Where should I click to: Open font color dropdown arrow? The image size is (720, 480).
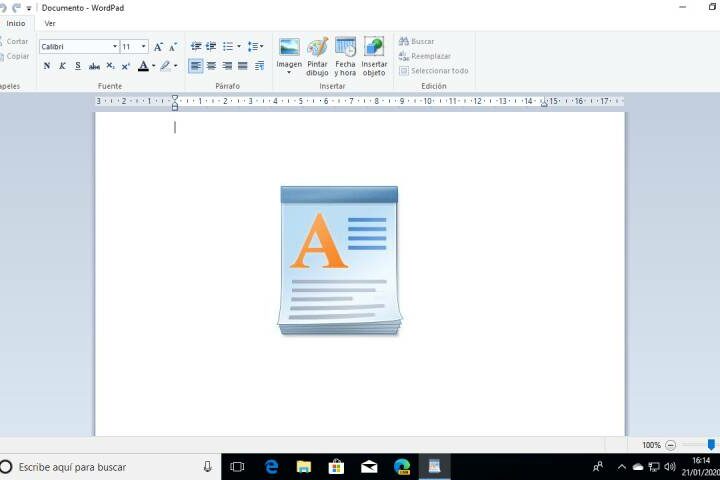[x=153, y=66]
